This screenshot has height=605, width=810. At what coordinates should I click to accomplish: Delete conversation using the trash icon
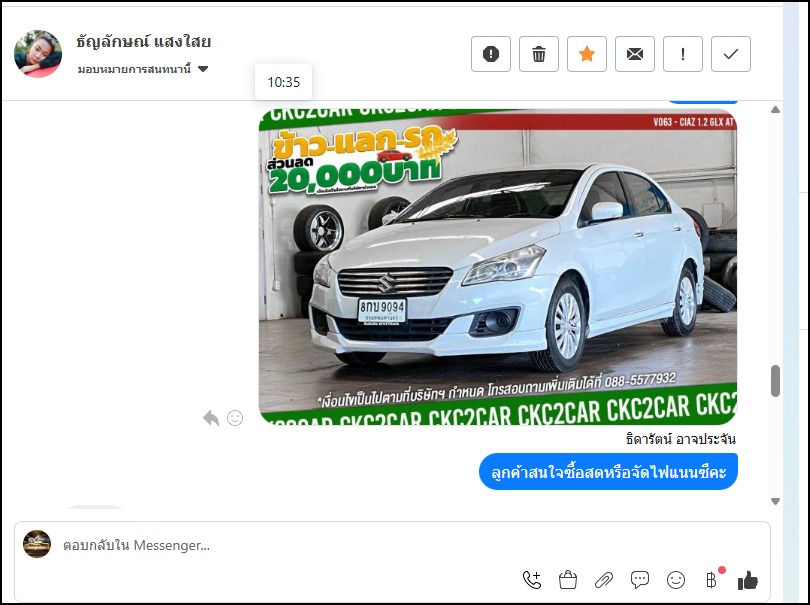[539, 54]
